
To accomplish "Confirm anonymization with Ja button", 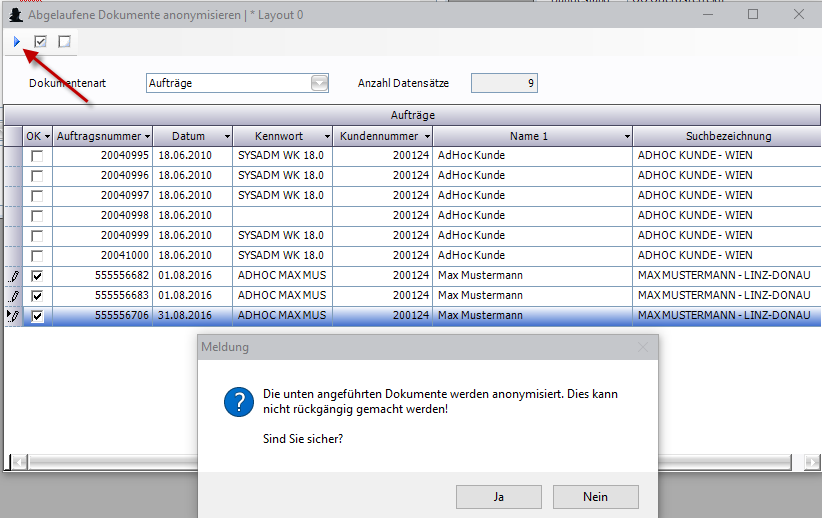I will click(498, 496).
